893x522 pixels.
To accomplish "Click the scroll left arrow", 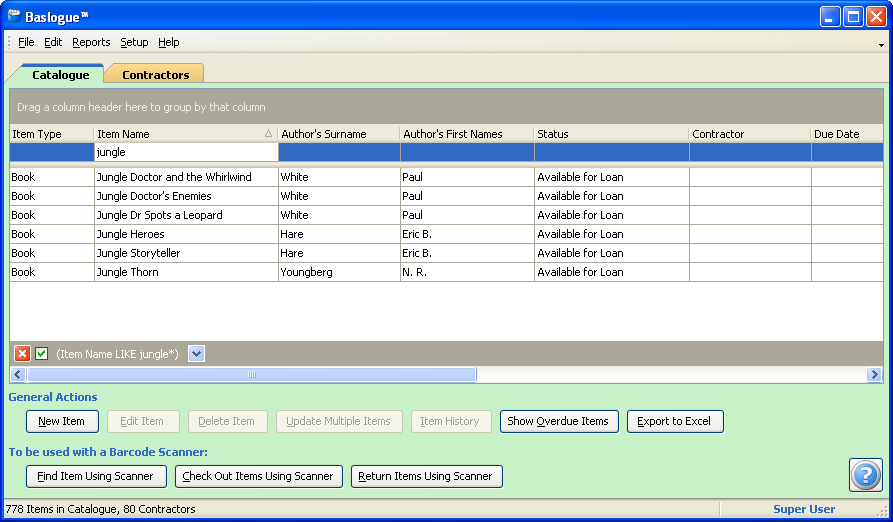I will (x=18, y=375).
